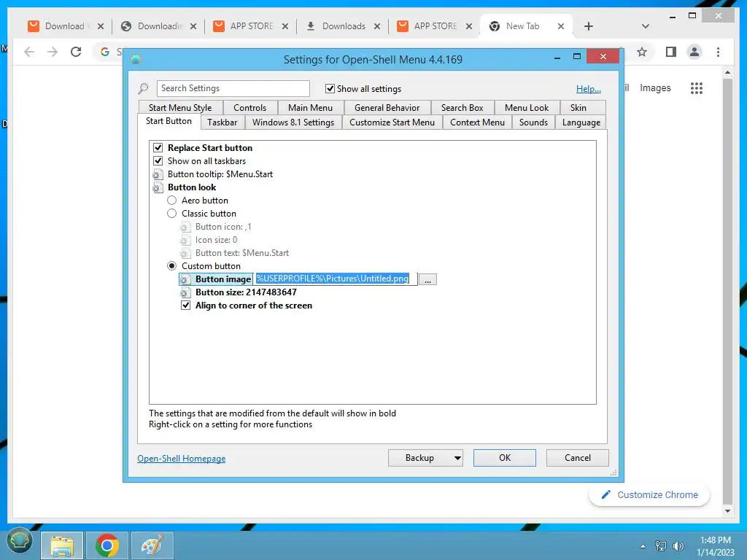The width and height of the screenshot is (747, 560).
Task: Select Button size: 2147483647 setting
Action: [246, 292]
